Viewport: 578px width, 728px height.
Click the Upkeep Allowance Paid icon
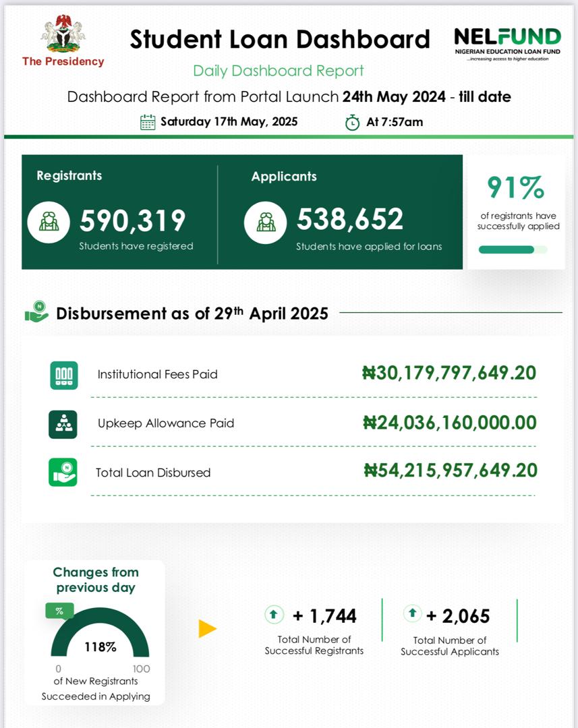click(x=63, y=424)
